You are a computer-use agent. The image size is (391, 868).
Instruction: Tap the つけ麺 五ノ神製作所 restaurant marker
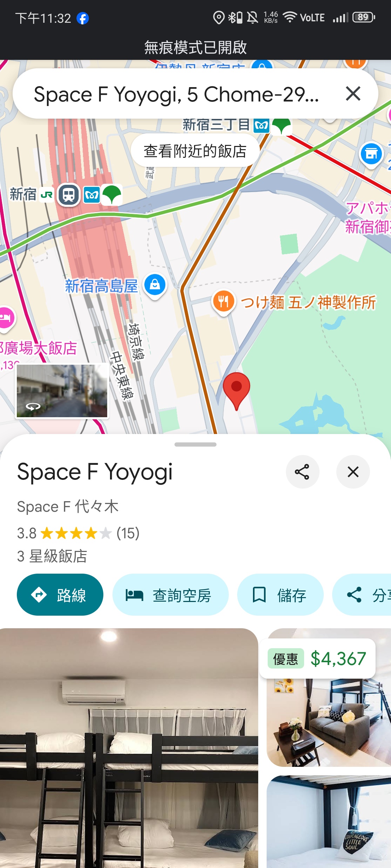[x=224, y=302]
